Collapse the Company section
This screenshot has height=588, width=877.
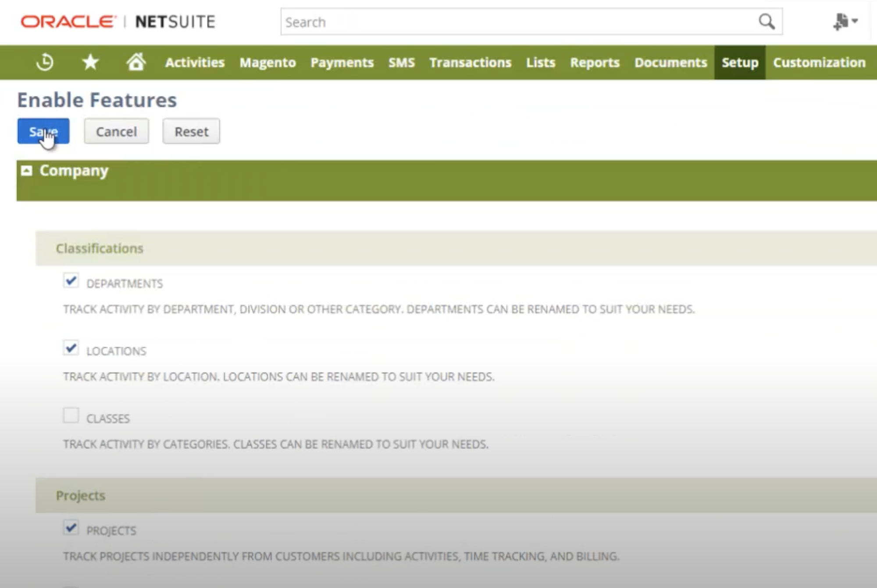27,170
